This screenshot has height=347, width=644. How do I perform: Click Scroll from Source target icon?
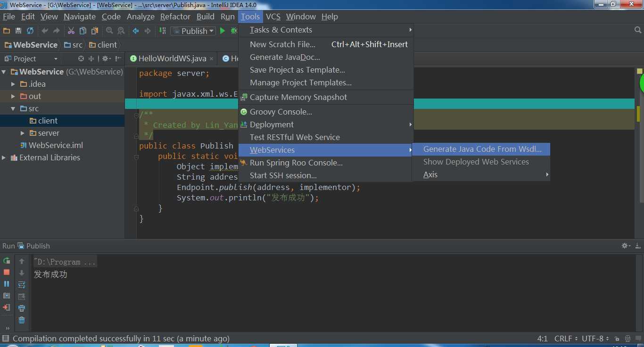coord(81,58)
